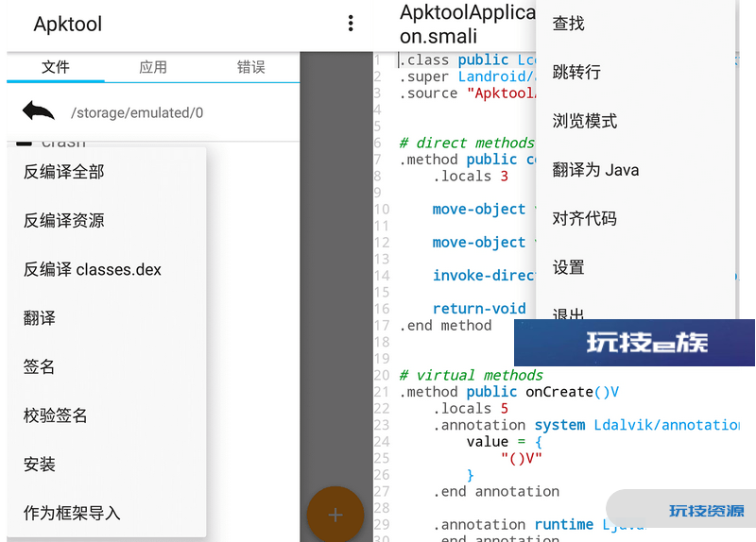This screenshot has height=542, width=756.
Task: Click the '"()V"' string on line 25
Action: (x=522, y=458)
